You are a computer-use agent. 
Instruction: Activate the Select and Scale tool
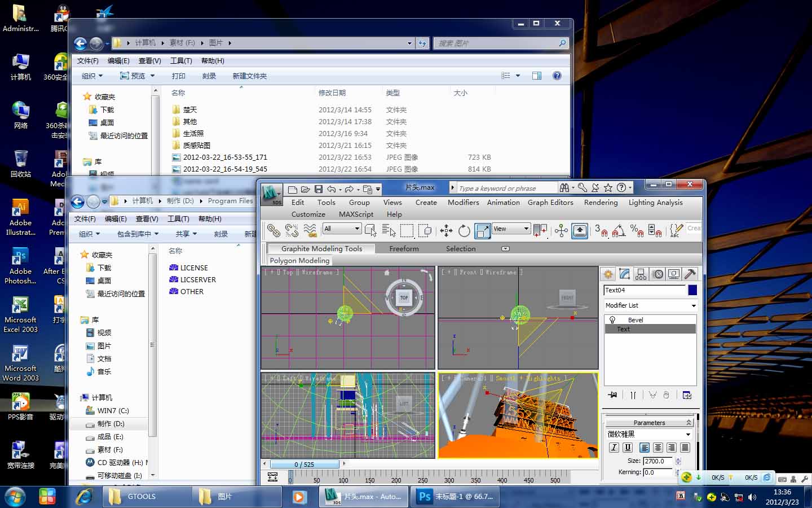tap(483, 230)
